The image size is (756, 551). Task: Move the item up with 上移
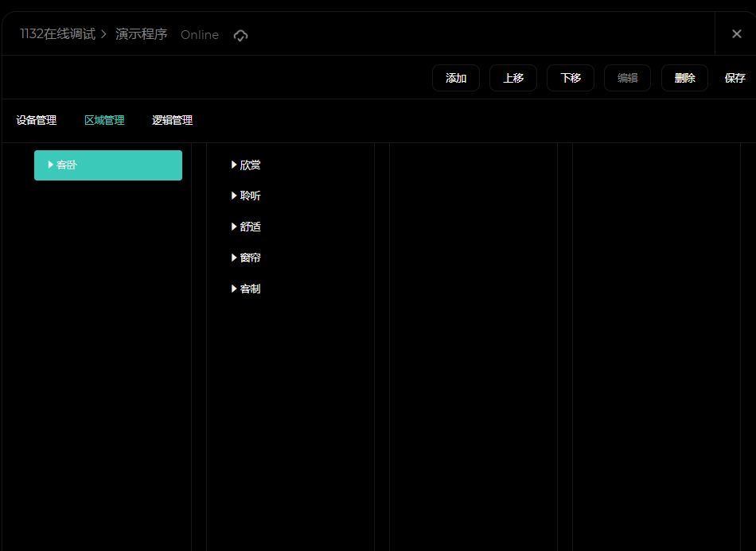513,78
